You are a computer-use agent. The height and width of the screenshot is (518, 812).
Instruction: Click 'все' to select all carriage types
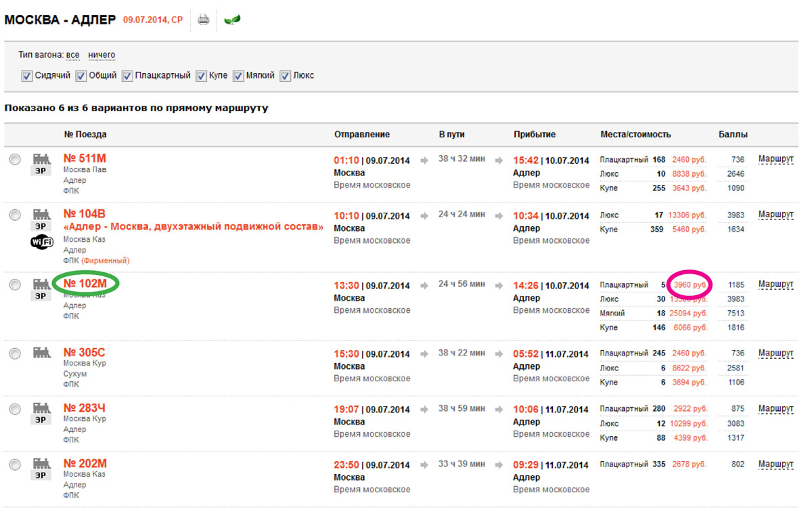[73, 55]
